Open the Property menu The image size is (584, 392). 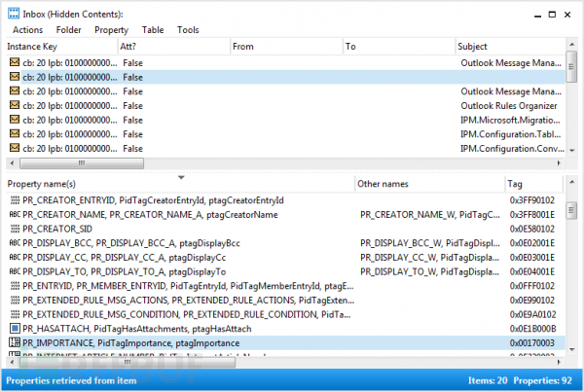tap(110, 30)
